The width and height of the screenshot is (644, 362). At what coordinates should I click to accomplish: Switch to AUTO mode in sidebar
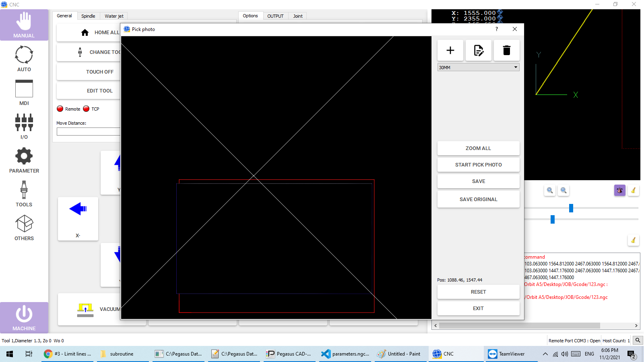24,58
